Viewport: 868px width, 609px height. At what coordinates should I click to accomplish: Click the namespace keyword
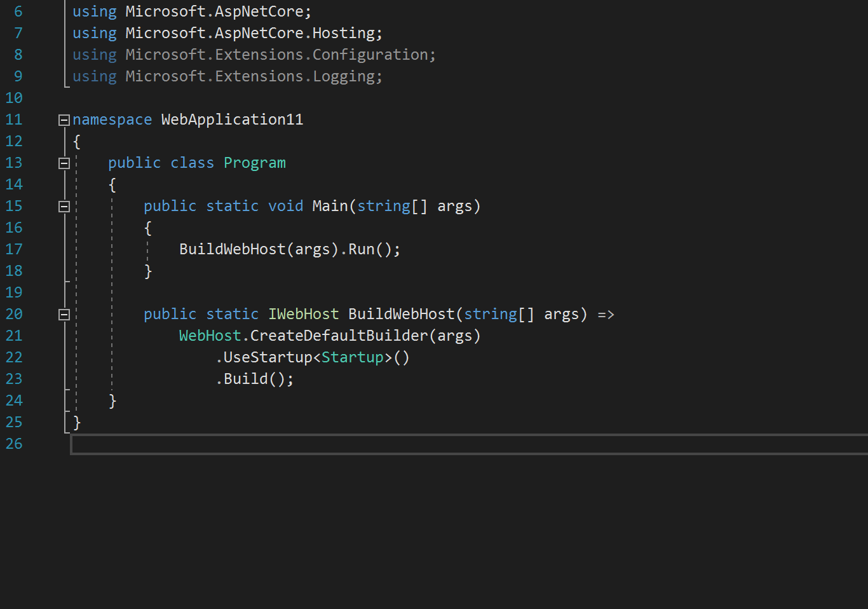(x=112, y=119)
